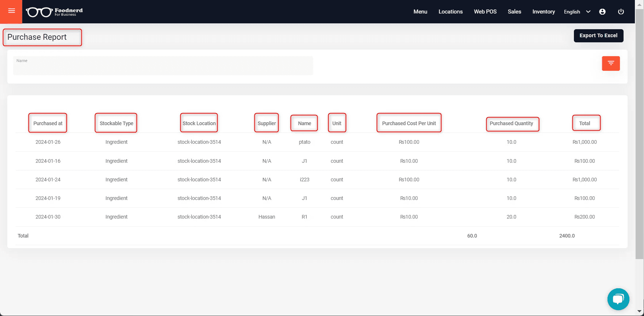Click the Foodnerd logo
This screenshot has height=316, width=644.
[x=54, y=12]
